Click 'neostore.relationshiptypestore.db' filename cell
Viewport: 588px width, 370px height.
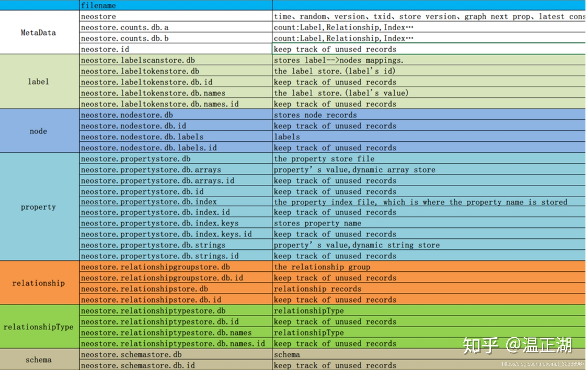pos(176,310)
